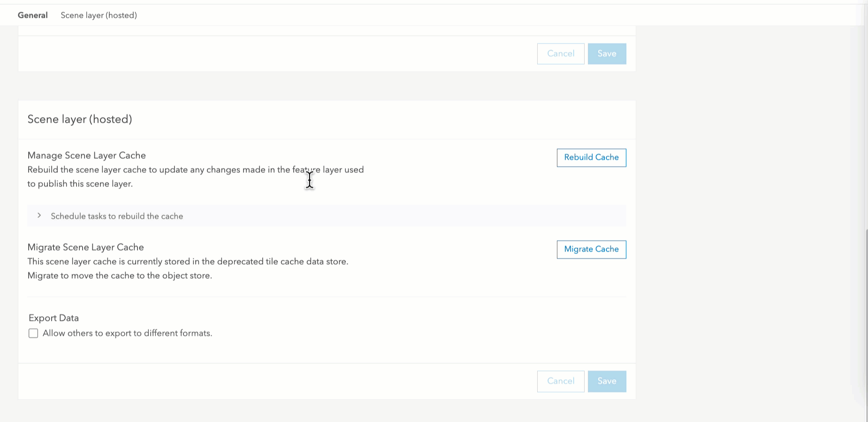Viewport: 868px width, 422px height.
Task: Save changes using the top Save button
Action: tap(607, 53)
